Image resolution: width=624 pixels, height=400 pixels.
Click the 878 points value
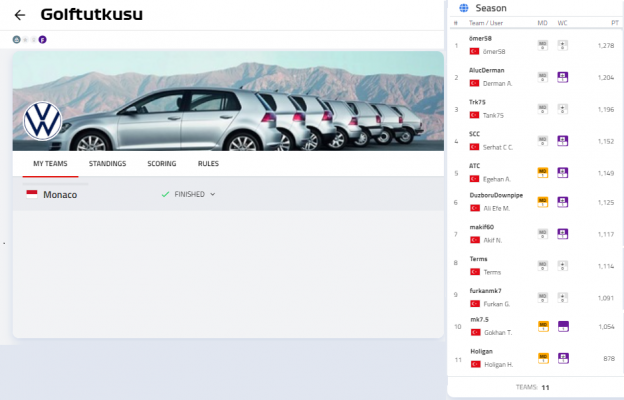[609, 359]
